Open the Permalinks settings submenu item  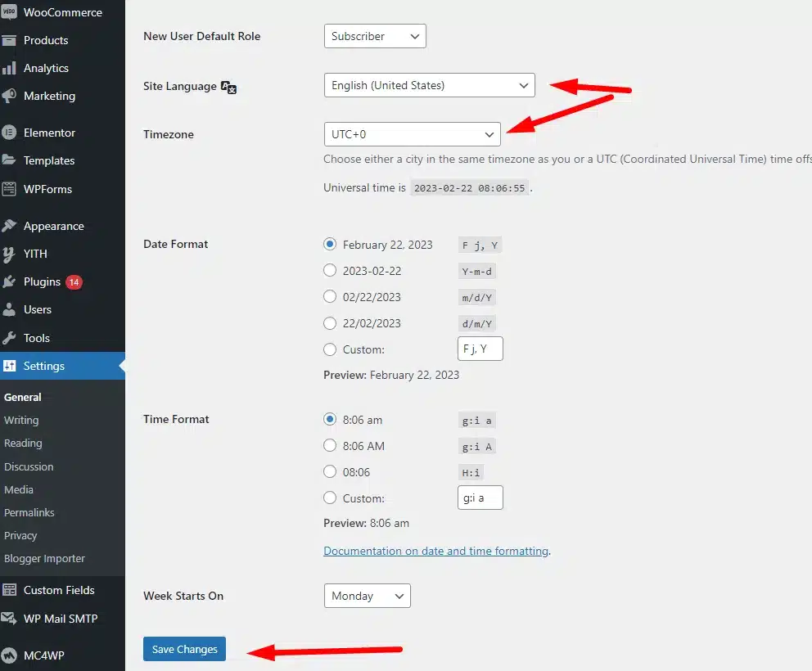29,512
